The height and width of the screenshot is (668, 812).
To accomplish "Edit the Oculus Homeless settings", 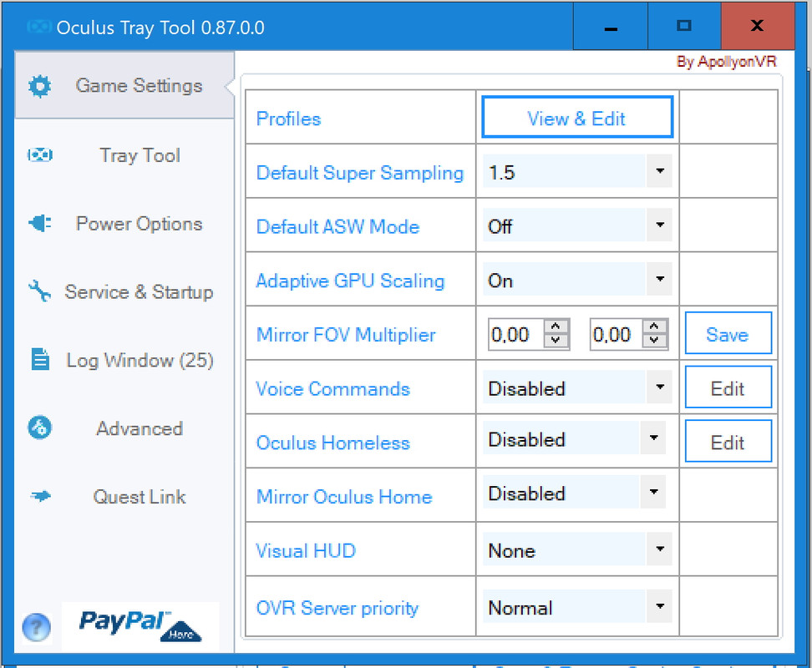I will coord(728,442).
